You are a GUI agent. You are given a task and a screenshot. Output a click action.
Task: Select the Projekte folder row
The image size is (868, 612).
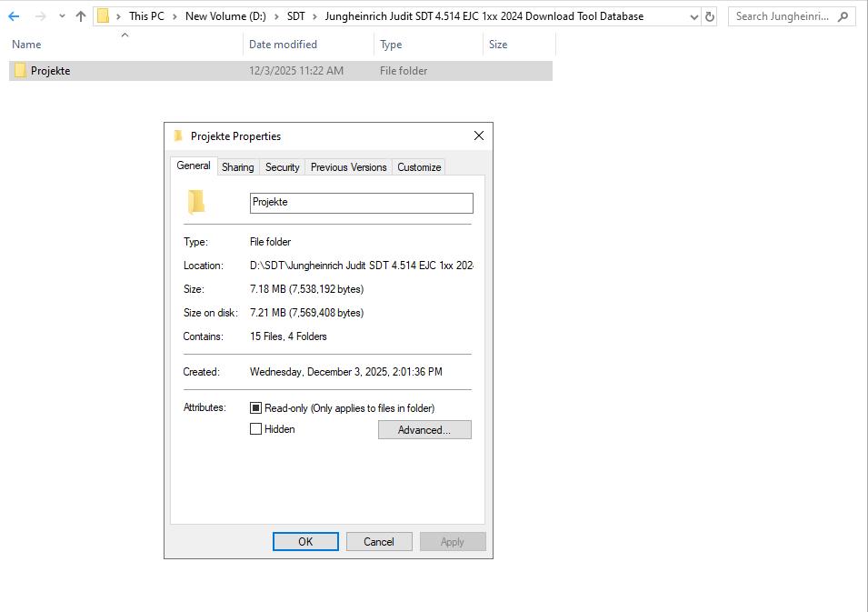281,71
